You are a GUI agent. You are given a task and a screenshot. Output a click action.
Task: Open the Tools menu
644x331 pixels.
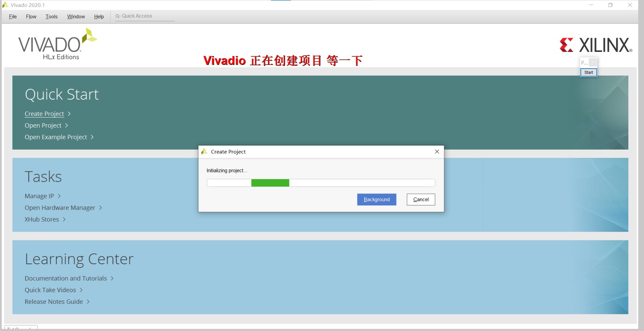pos(51,16)
